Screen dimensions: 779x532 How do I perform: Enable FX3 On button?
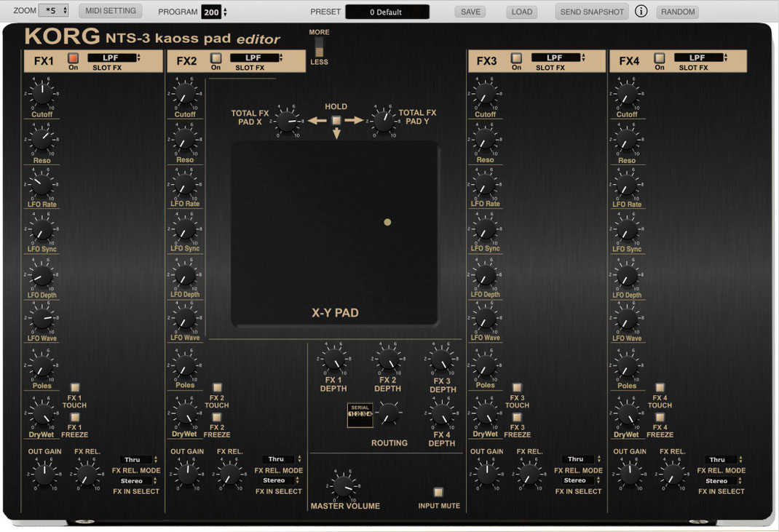click(516, 58)
